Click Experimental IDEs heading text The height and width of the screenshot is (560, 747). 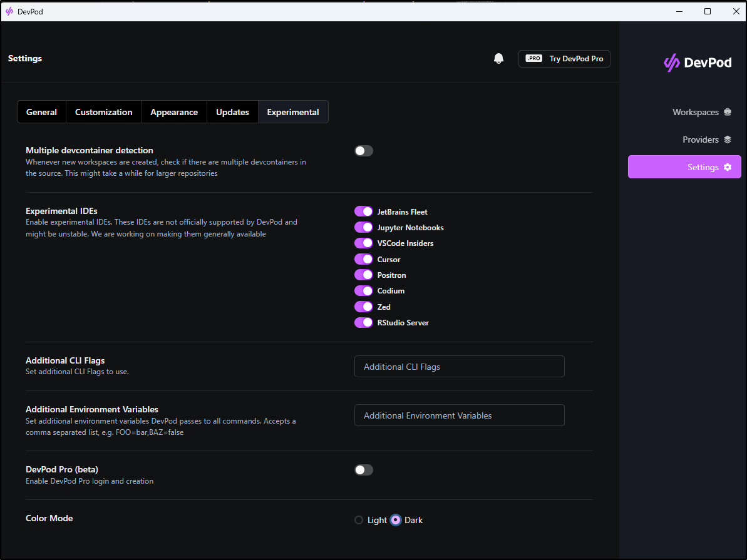61,211
